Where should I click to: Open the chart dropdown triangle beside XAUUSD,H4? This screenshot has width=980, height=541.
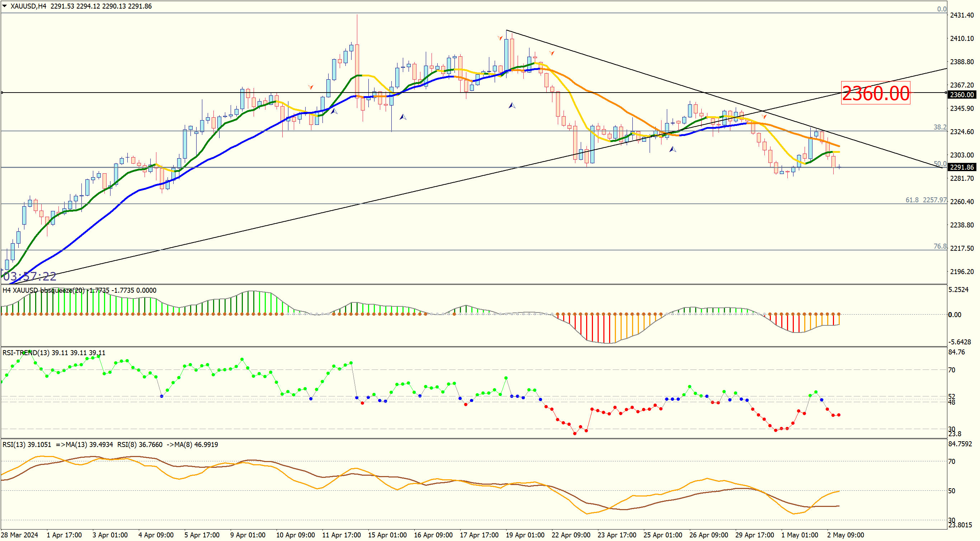5,6
